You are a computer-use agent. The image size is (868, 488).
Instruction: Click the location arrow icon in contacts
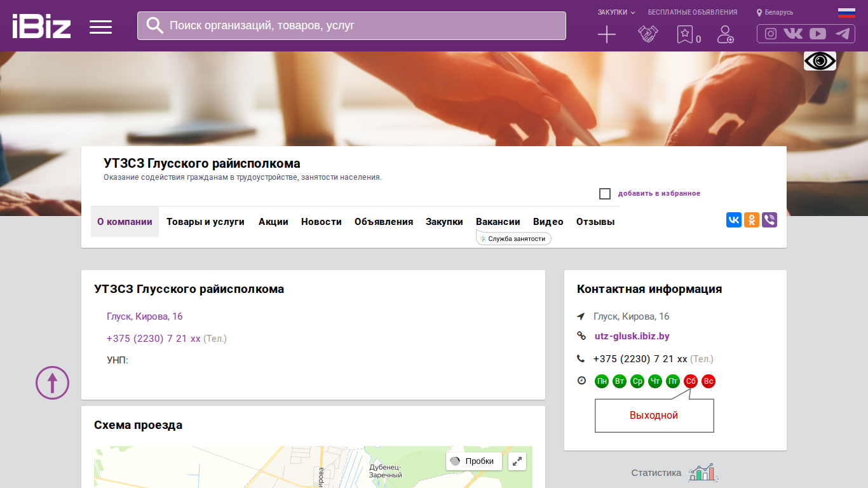click(x=581, y=316)
